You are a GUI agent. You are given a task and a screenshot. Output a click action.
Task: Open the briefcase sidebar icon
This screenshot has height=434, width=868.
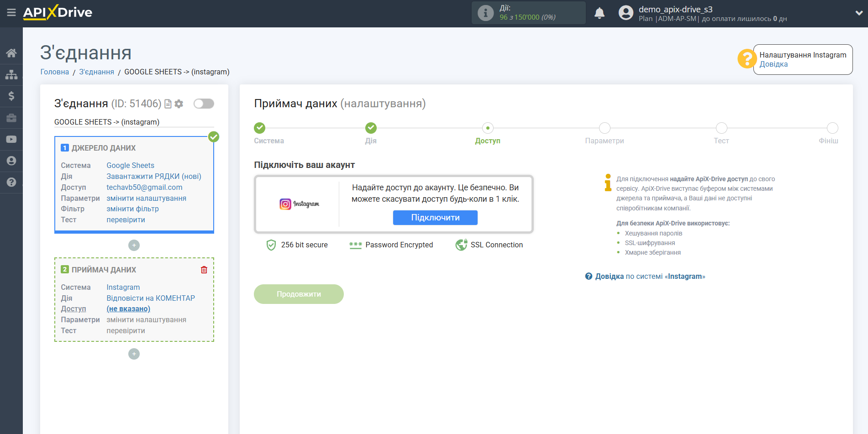11,118
